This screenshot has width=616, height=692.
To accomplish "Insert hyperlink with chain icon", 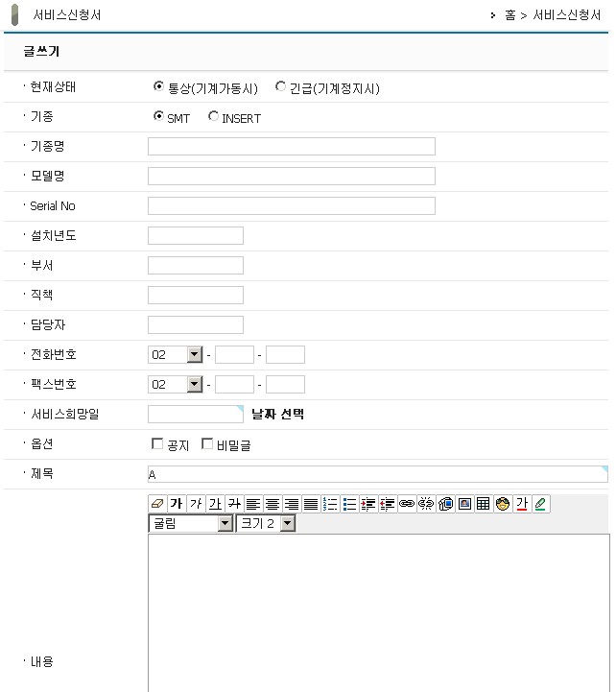I will (407, 504).
